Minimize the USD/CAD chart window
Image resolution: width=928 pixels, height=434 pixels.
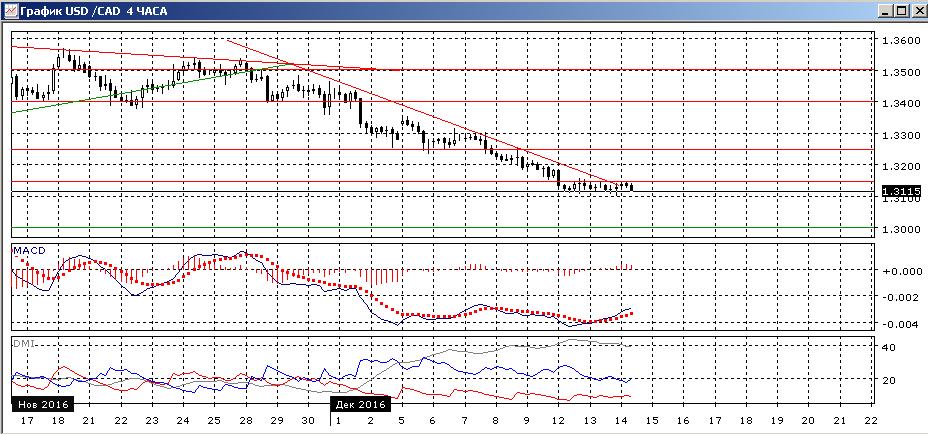[x=886, y=11]
